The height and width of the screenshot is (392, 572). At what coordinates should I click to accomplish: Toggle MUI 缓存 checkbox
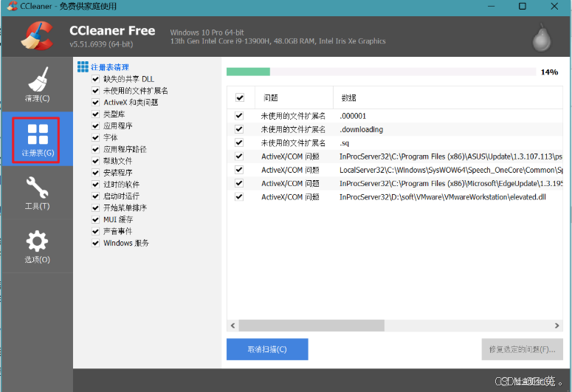(x=95, y=219)
